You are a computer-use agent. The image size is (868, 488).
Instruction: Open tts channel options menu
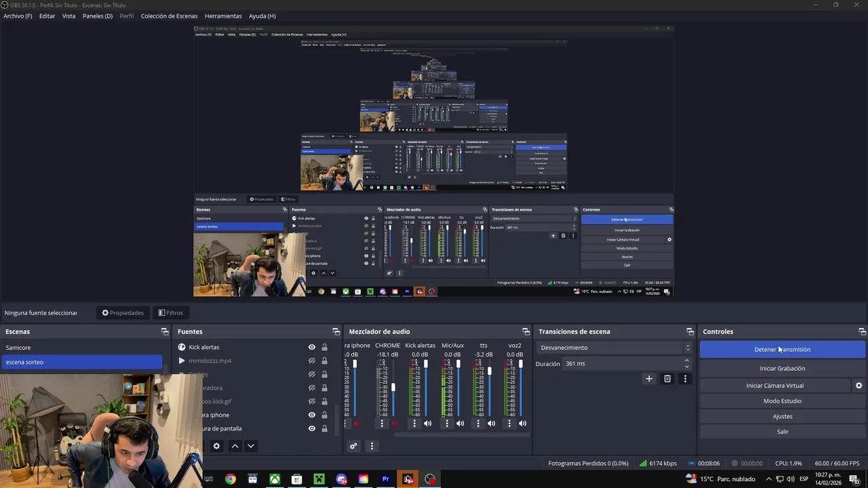[x=478, y=424]
